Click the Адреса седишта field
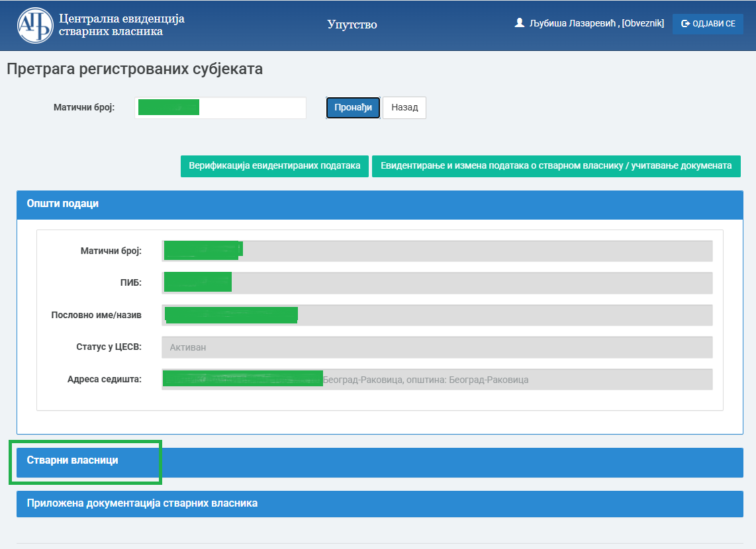The height and width of the screenshot is (549, 756). tap(437, 380)
